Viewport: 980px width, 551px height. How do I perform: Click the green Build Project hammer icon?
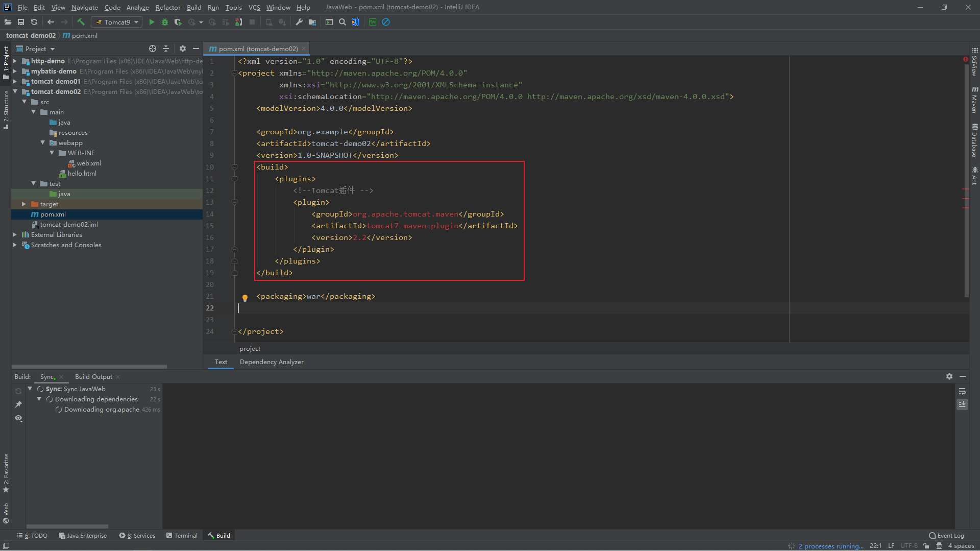tap(81, 22)
